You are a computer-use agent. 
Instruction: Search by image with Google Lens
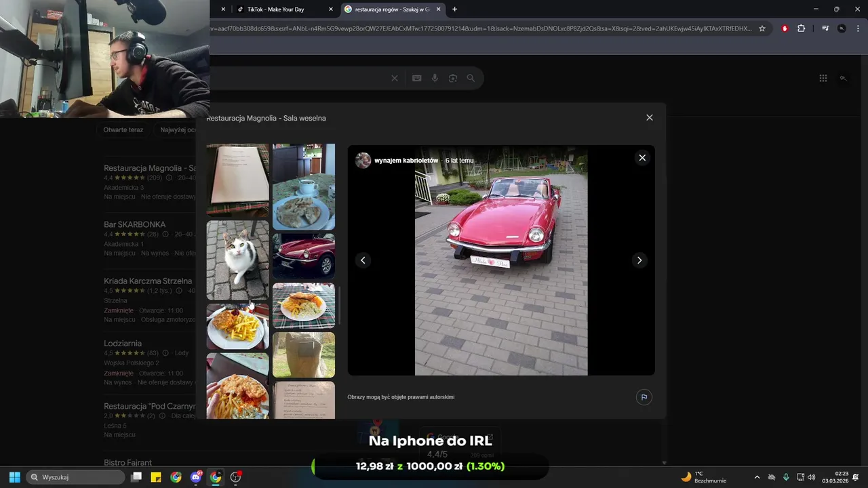pyautogui.click(x=453, y=78)
